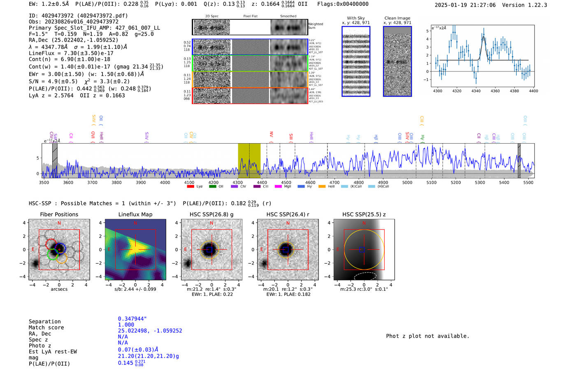Select the green-bordered fiber spectrum row

(x=250, y=63)
